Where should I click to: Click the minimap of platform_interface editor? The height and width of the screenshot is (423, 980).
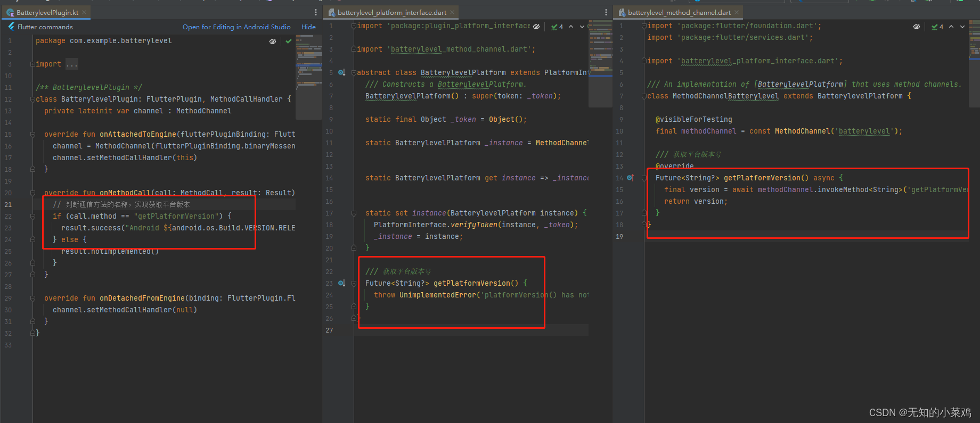(600, 63)
